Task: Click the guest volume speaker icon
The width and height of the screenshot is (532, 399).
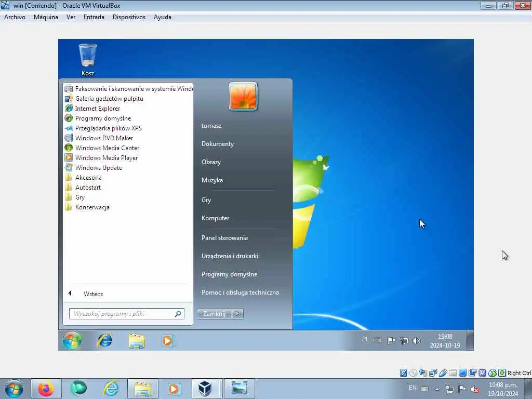Action: (x=417, y=341)
